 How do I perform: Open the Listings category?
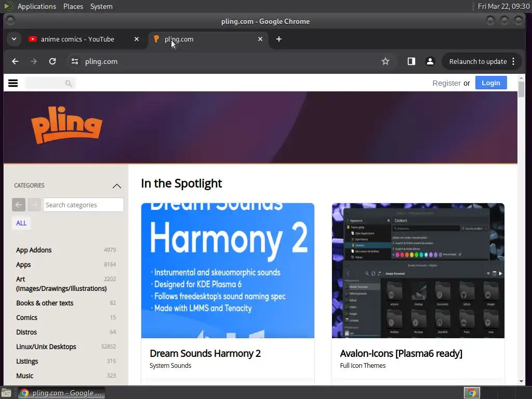click(27, 362)
